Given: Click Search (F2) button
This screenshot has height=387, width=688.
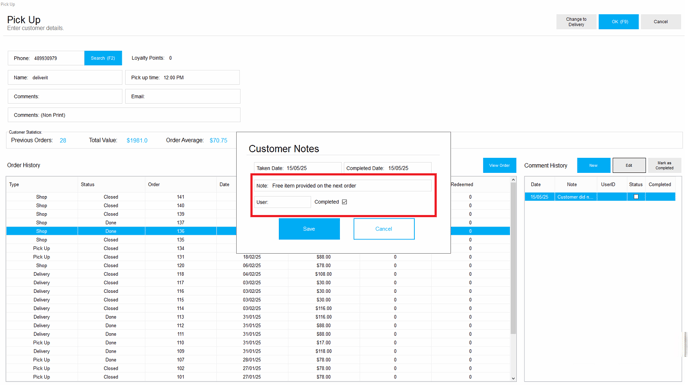Looking at the screenshot, I should [103, 58].
